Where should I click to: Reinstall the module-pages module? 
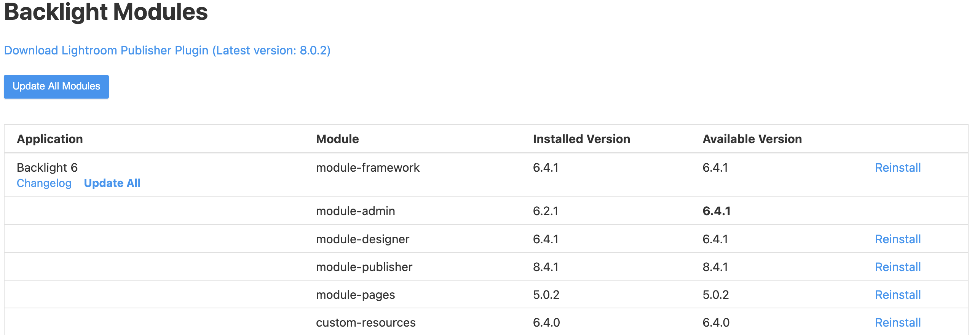click(898, 295)
